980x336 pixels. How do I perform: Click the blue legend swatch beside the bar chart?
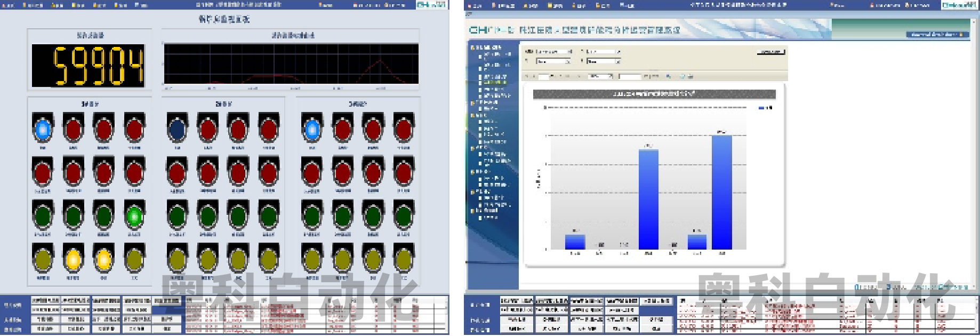(x=761, y=108)
